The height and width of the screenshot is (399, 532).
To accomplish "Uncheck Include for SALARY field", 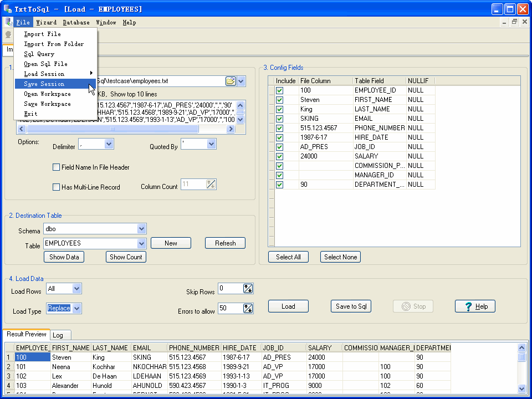I will pos(279,156).
